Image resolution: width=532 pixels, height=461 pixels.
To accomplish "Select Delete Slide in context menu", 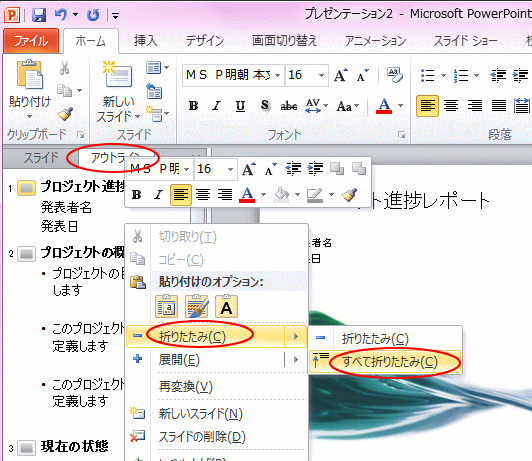I will click(216, 437).
